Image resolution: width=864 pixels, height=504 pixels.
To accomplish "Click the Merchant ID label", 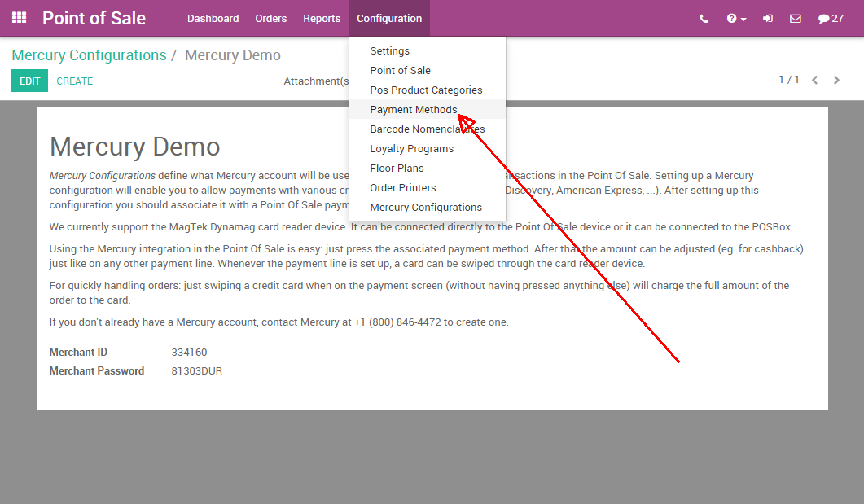I will (x=78, y=352).
